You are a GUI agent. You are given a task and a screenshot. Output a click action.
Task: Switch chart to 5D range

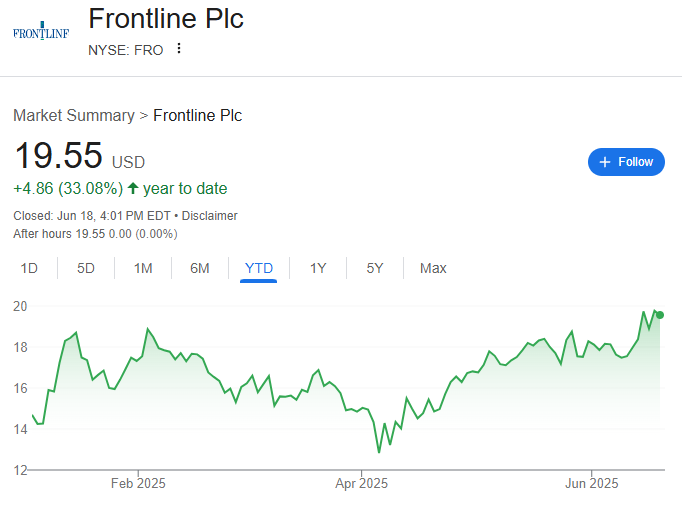[86, 268]
